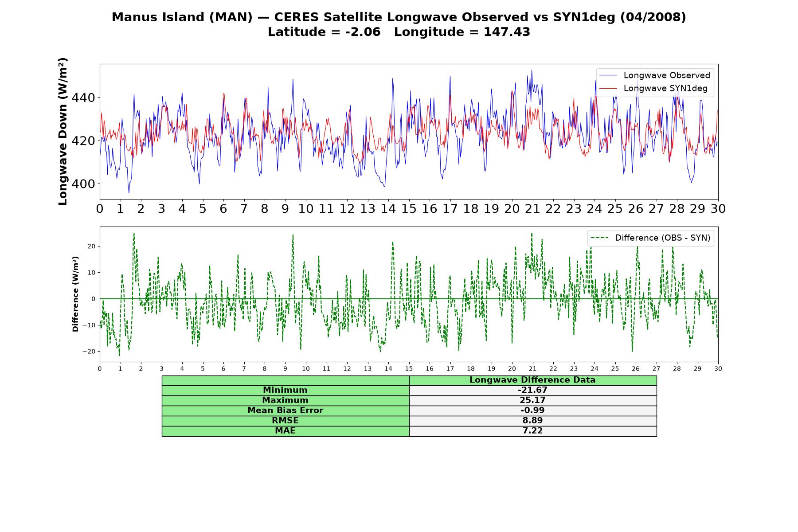This screenshot has height=532, width=798.
Task: Click the Longwave Down y-axis label
Action: click(63, 131)
